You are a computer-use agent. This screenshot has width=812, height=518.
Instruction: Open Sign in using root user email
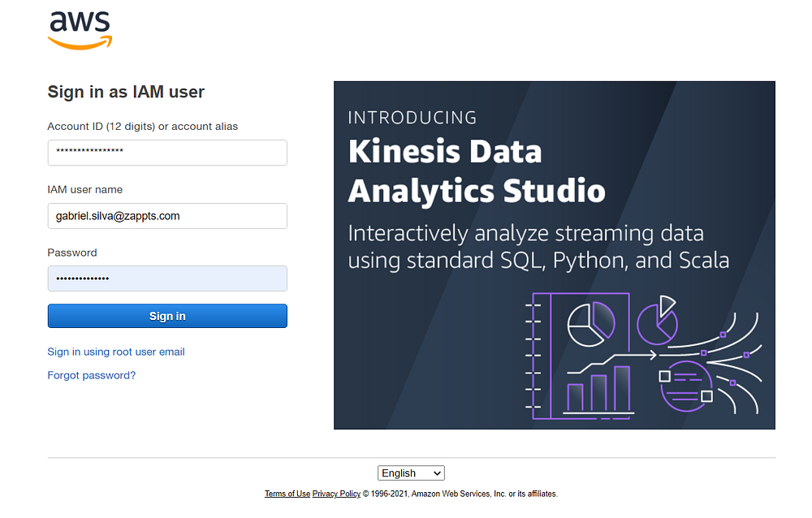[116, 352]
